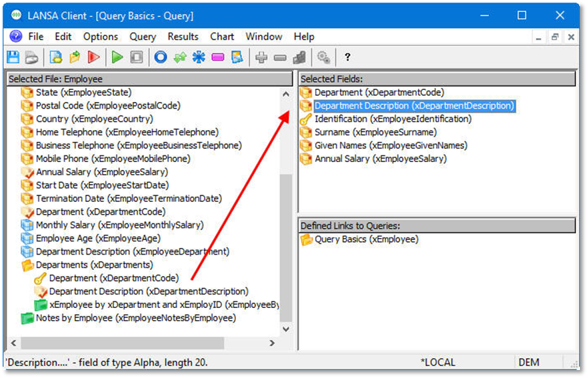Click the Open query folder icon

tap(75, 57)
